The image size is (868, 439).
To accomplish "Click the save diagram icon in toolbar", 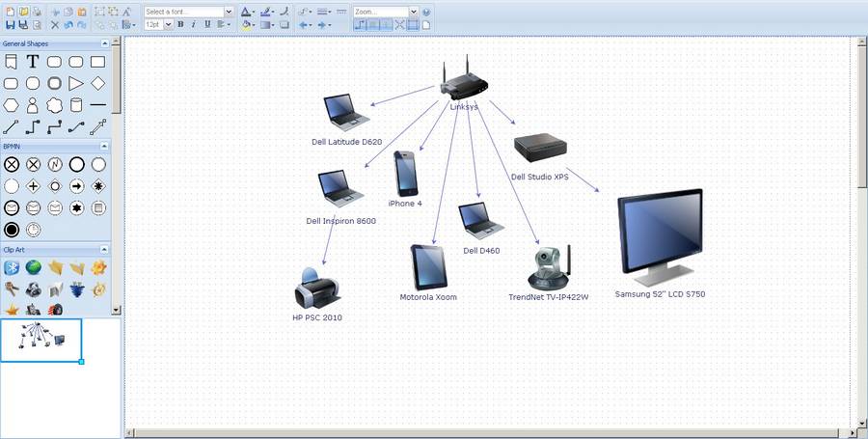I will (x=10, y=25).
